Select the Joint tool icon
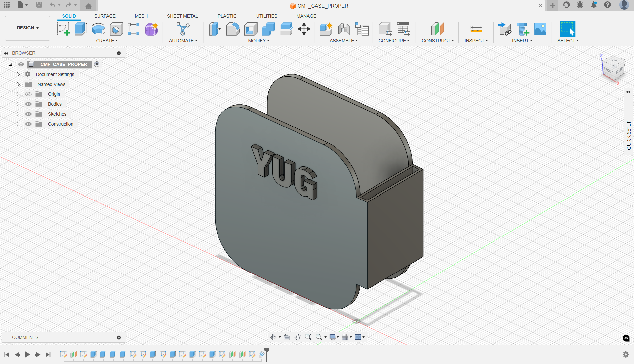Screen dimensions: 634x364 pos(344,29)
